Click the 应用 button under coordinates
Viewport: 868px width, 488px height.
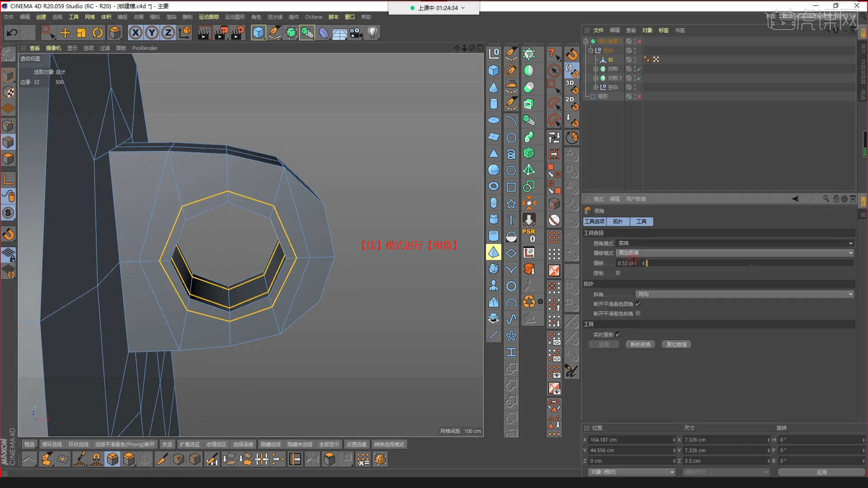pos(821,472)
